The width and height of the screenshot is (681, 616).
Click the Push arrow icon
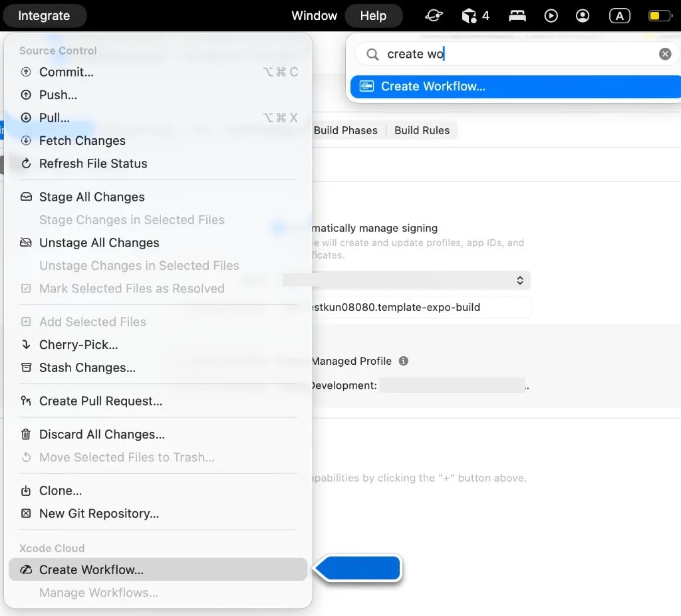[x=26, y=94]
